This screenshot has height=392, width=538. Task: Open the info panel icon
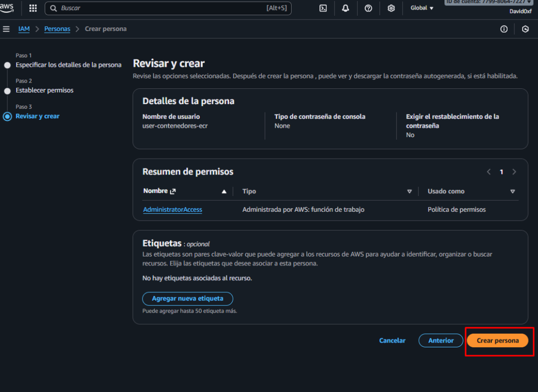(504, 29)
